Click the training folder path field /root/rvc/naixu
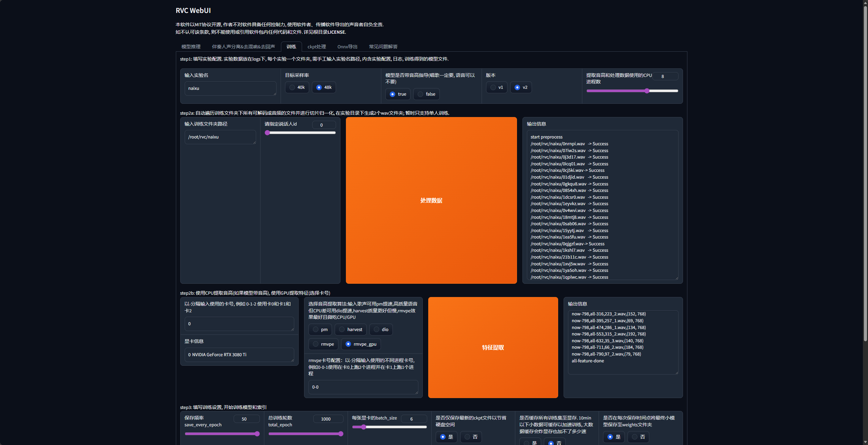Viewport: 868px width, 445px height. [220, 137]
